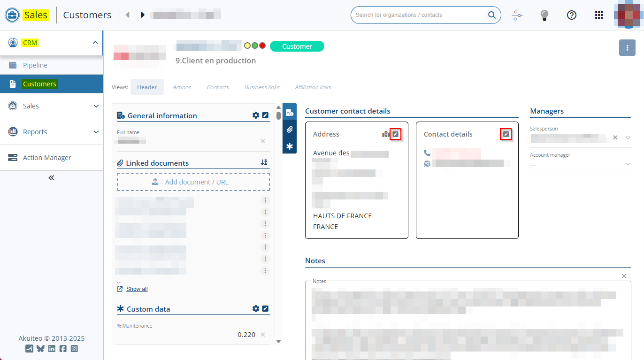Expand the Reports sidebar section

(x=52, y=132)
